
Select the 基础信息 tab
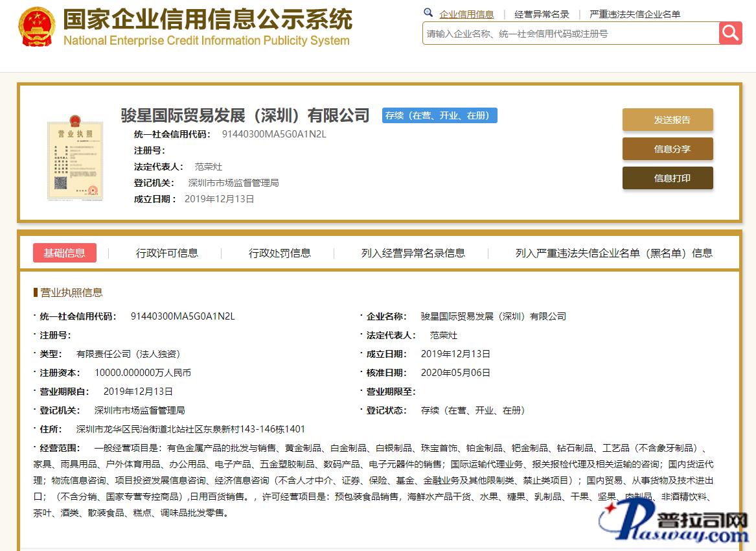tap(64, 253)
